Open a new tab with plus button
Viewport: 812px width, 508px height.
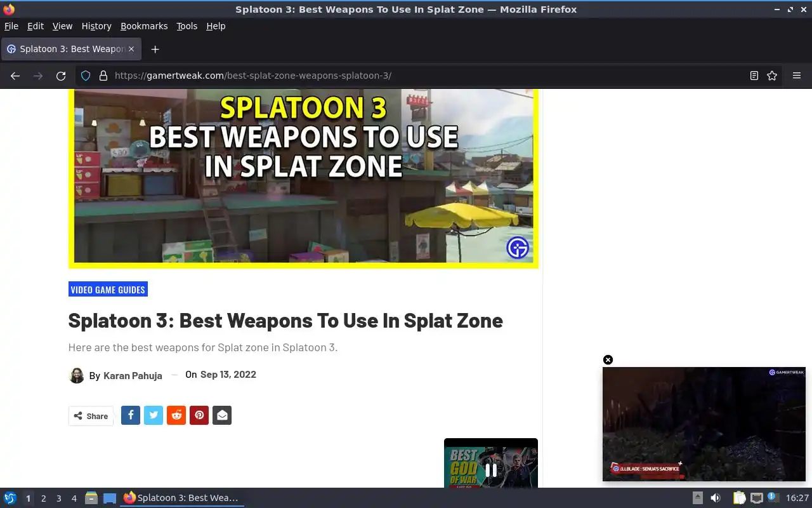(155, 49)
